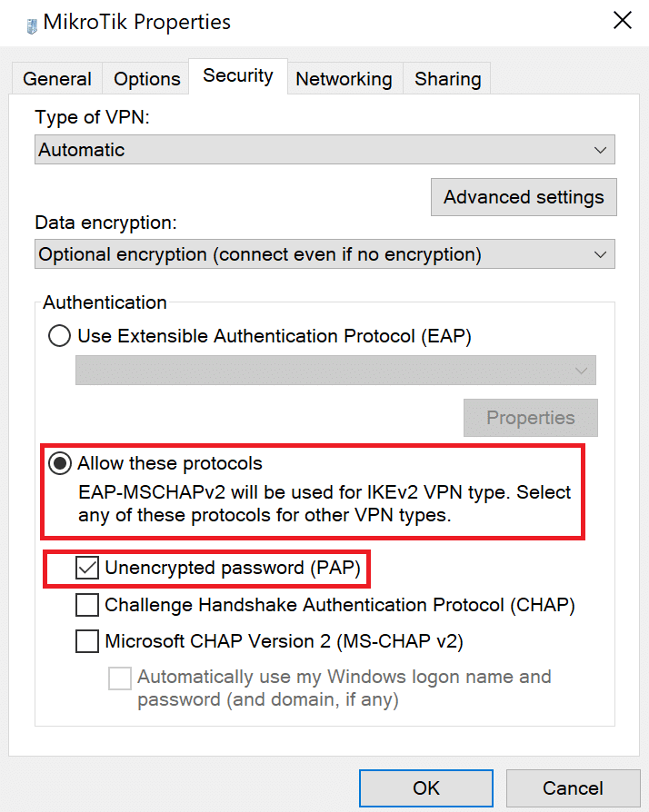649x812 pixels.
Task: Open the Data encryption dropdown
Action: tap(325, 254)
